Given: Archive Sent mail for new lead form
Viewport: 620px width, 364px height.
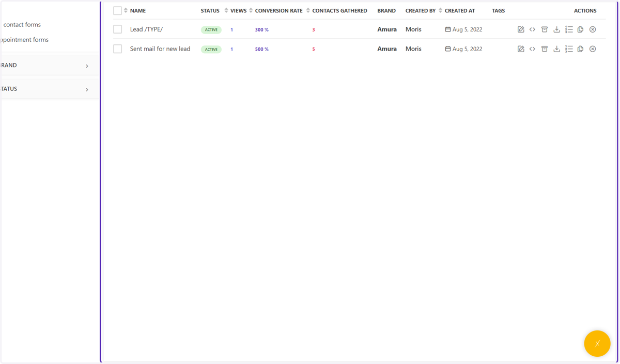Looking at the screenshot, I should [545, 49].
